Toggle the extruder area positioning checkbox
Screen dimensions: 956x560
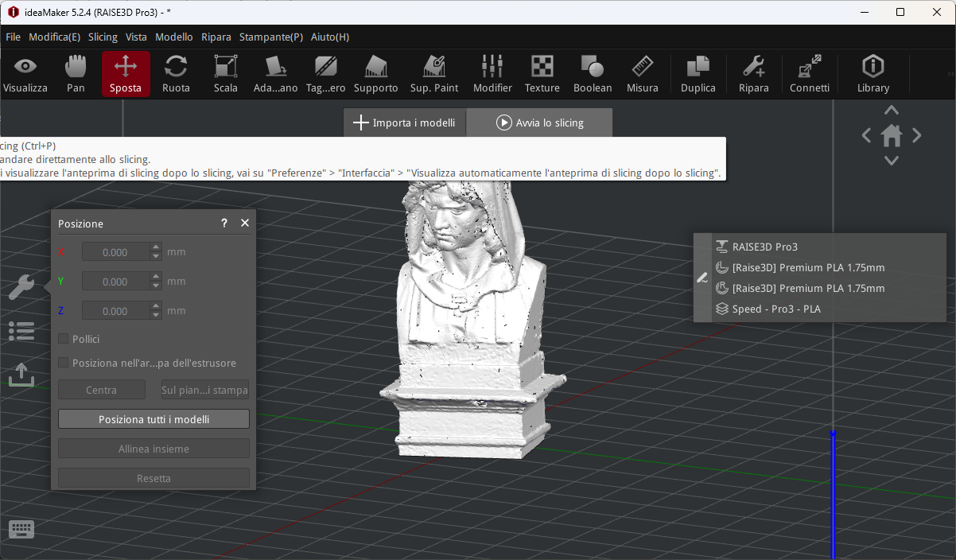(x=64, y=363)
